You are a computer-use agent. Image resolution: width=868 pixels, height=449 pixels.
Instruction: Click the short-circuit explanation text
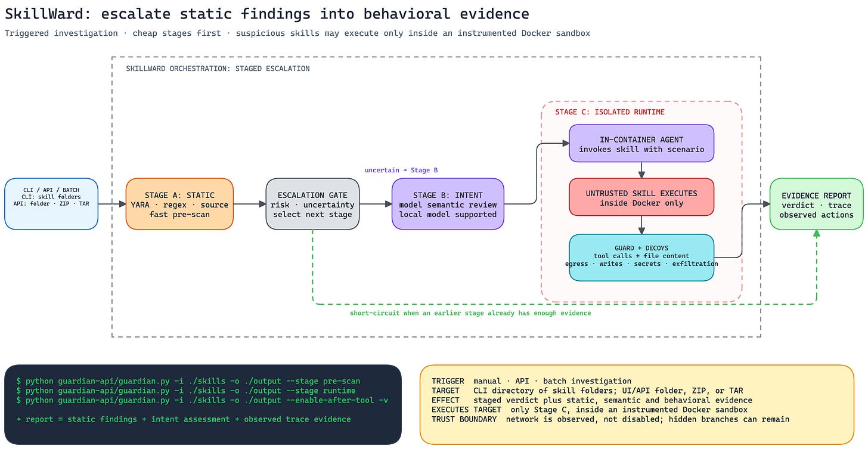[470, 313]
